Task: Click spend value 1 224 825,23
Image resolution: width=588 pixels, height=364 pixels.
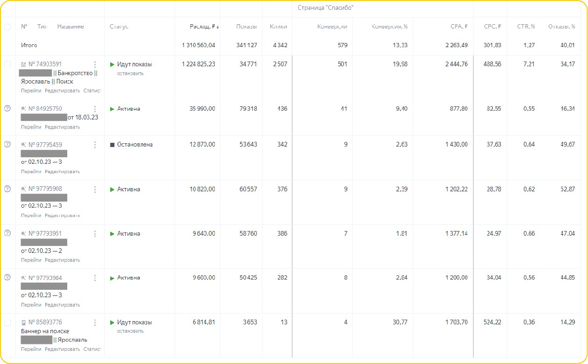Action: [198, 64]
